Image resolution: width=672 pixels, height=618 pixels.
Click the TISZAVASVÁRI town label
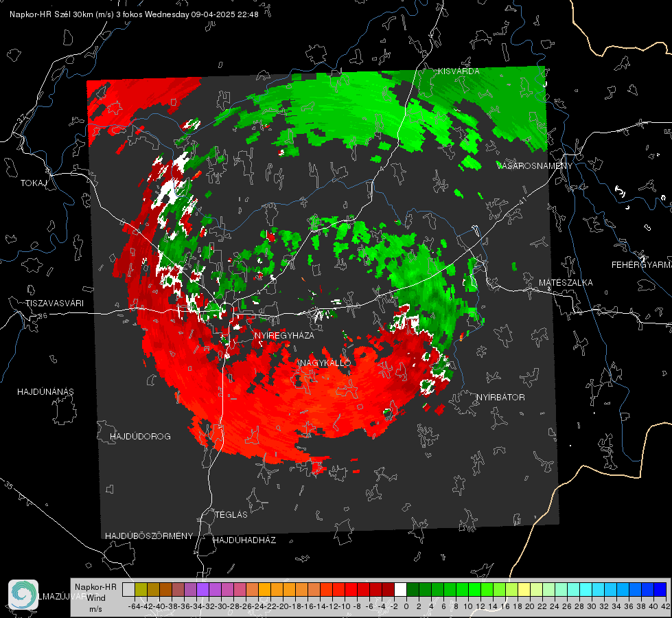click(x=55, y=304)
